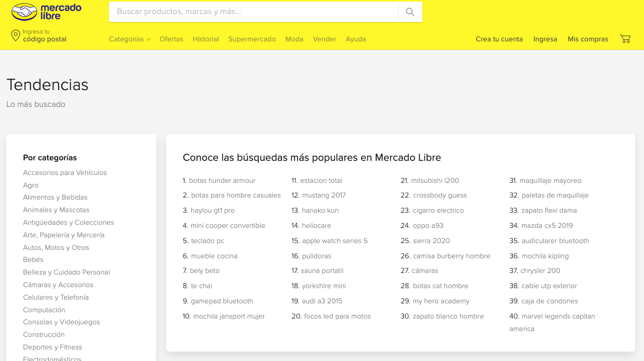Select trend 'mochila kipling'
The image size is (644, 361).
545,256
